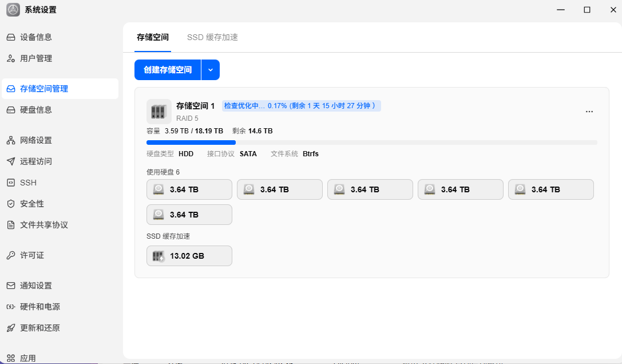This screenshot has height=364, width=622.
Task: Open 硬件和电源 in the sidebar
Action: click(60, 307)
